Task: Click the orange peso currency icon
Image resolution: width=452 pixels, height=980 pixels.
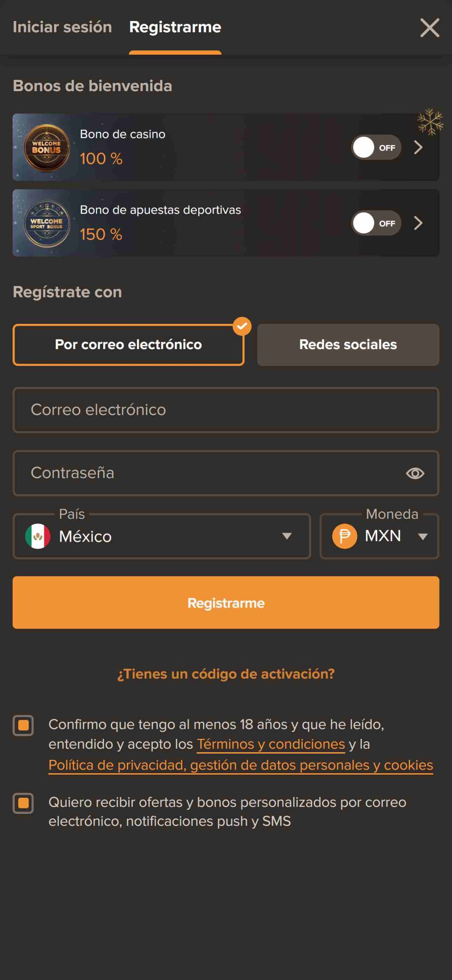Action: pos(344,536)
